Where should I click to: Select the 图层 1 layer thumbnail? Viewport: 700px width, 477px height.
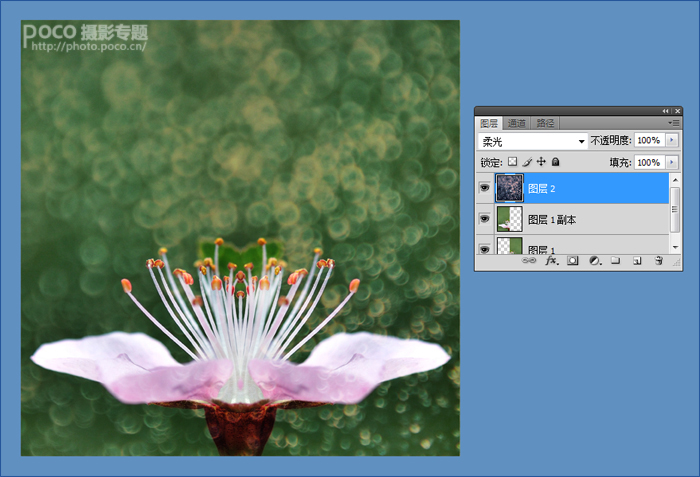(x=509, y=245)
